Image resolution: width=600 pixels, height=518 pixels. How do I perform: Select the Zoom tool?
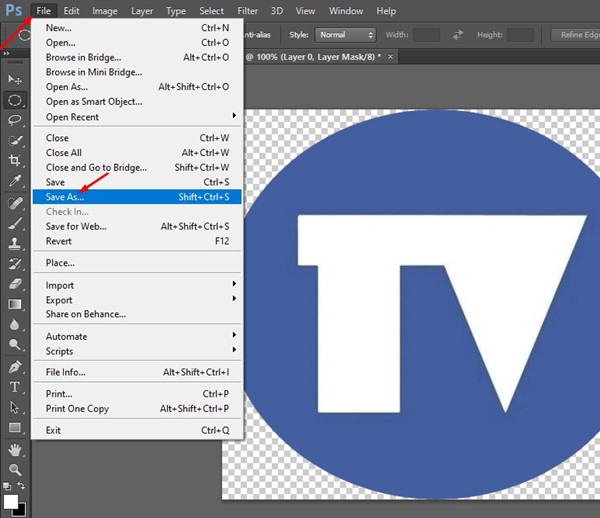pos(15,470)
